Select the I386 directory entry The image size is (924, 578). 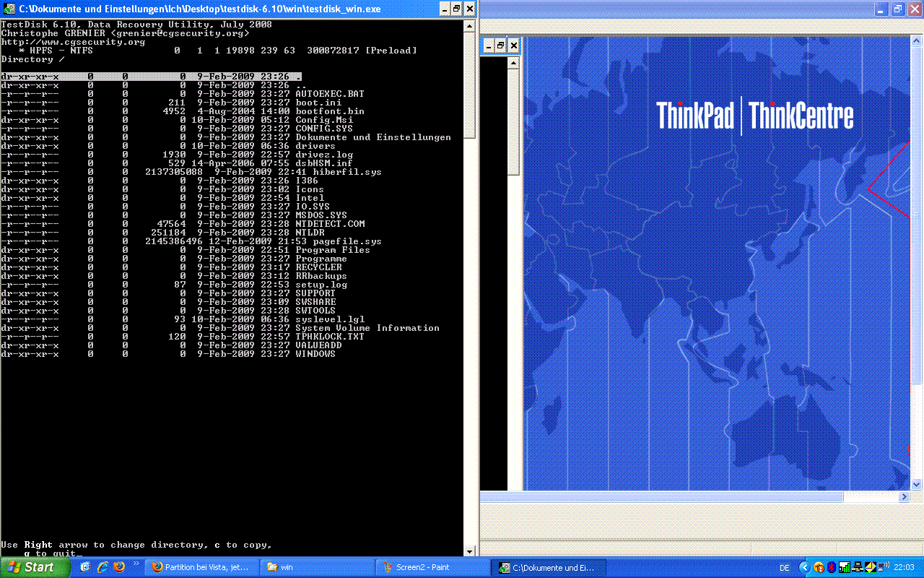[160, 181]
